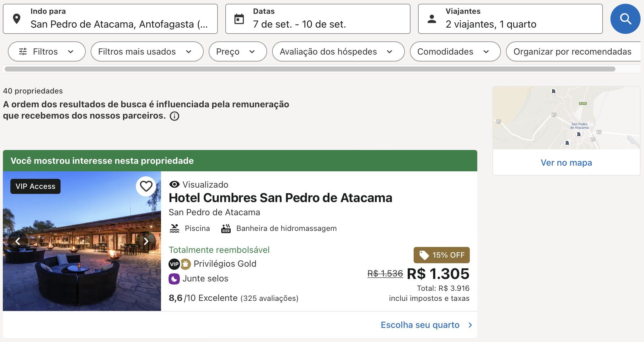This screenshot has width=644, height=342.
Task: Click the VIP Access badge on photo
Action: tap(35, 186)
